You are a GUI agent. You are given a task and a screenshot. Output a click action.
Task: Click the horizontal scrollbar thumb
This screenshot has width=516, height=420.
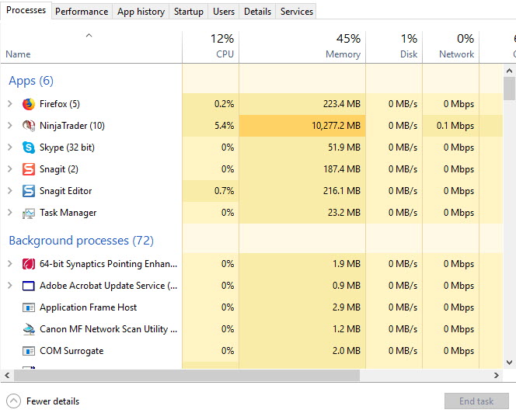(185, 376)
